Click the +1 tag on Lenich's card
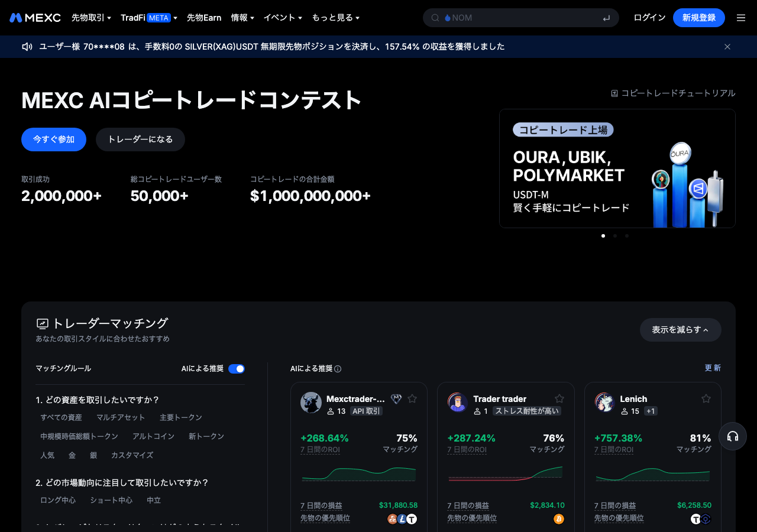 (651, 411)
